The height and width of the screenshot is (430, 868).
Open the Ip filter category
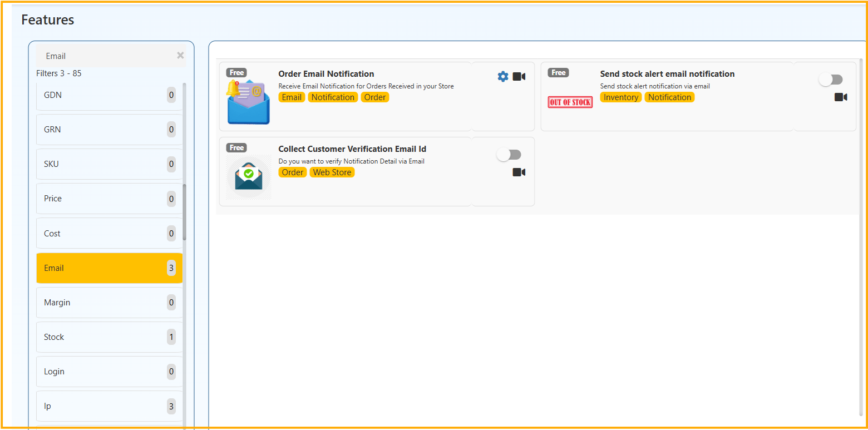pyautogui.click(x=109, y=406)
